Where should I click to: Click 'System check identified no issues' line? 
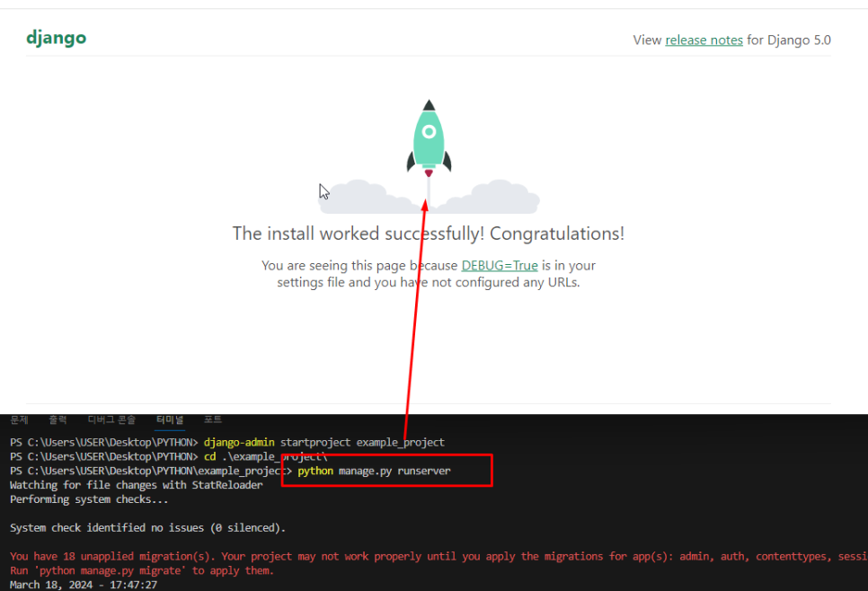coord(147,528)
